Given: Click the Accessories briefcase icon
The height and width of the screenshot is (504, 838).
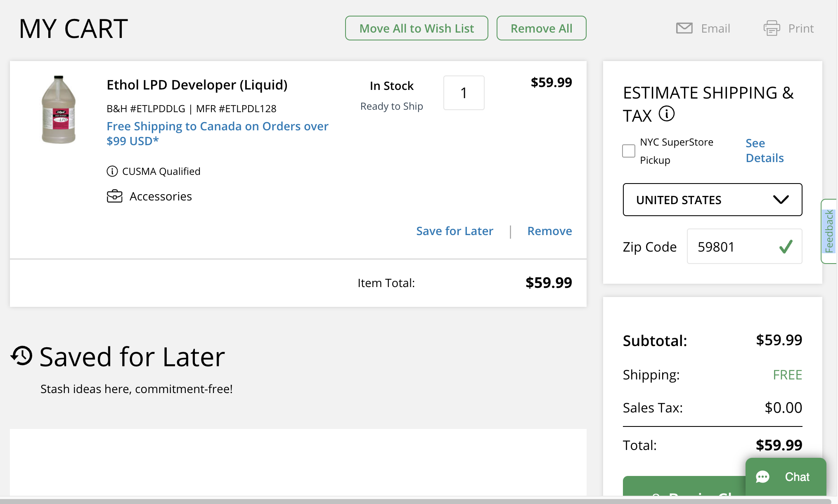Looking at the screenshot, I should coord(115,196).
